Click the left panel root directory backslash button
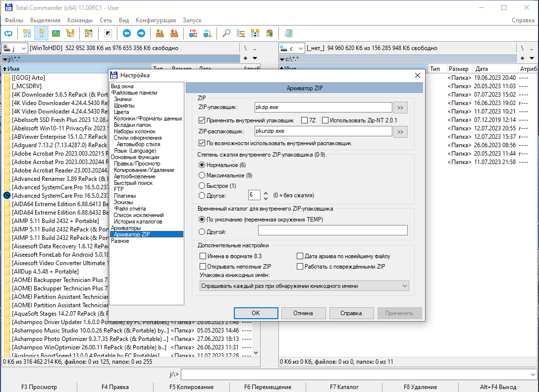 click(x=245, y=48)
